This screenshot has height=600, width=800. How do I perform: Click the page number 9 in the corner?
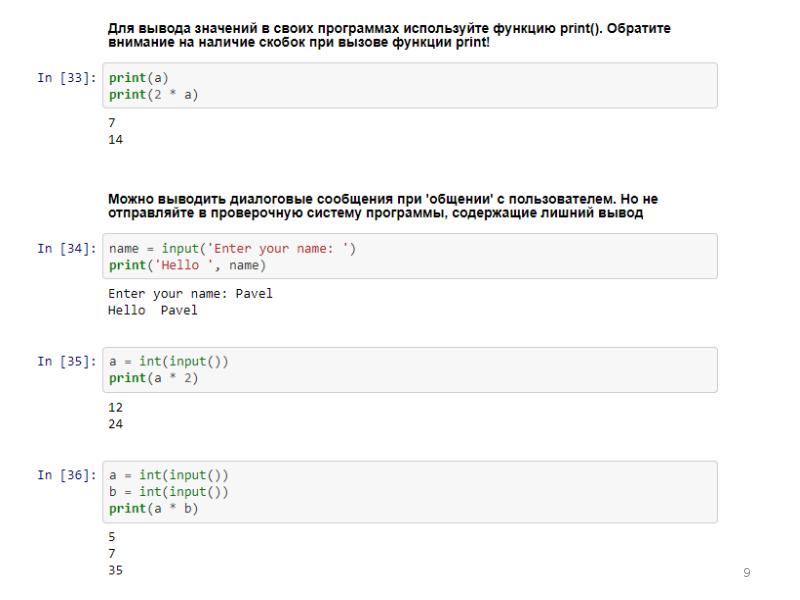click(x=746, y=571)
